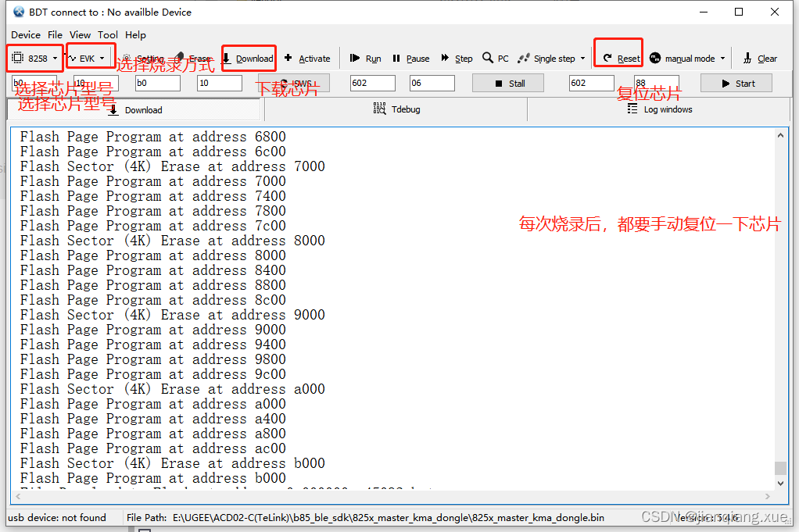Image resolution: width=799 pixels, height=532 pixels.
Task: Click the 'usb device: not found' status
Action: pos(57,518)
